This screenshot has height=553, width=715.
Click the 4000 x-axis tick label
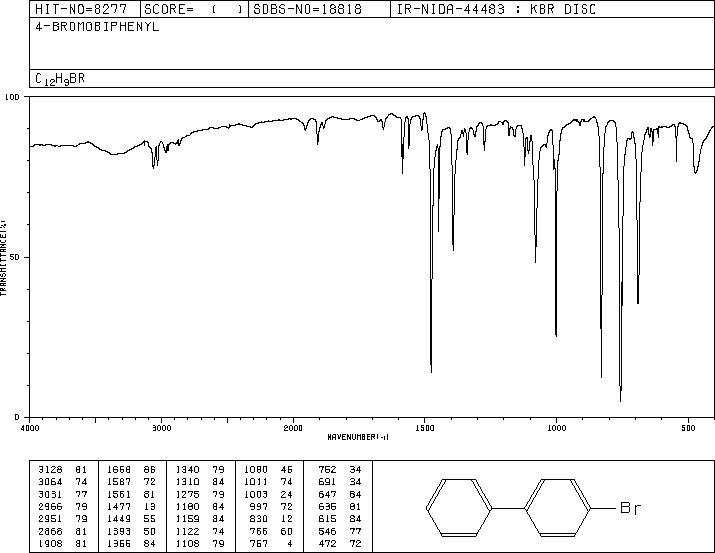click(x=30, y=428)
